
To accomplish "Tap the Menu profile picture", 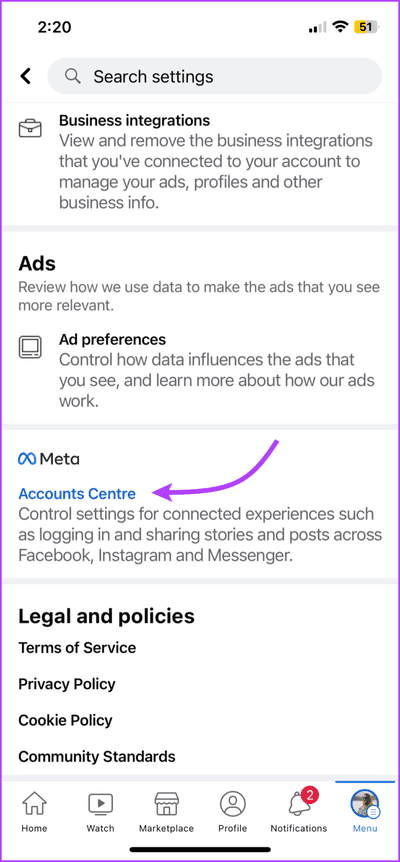I will [365, 804].
